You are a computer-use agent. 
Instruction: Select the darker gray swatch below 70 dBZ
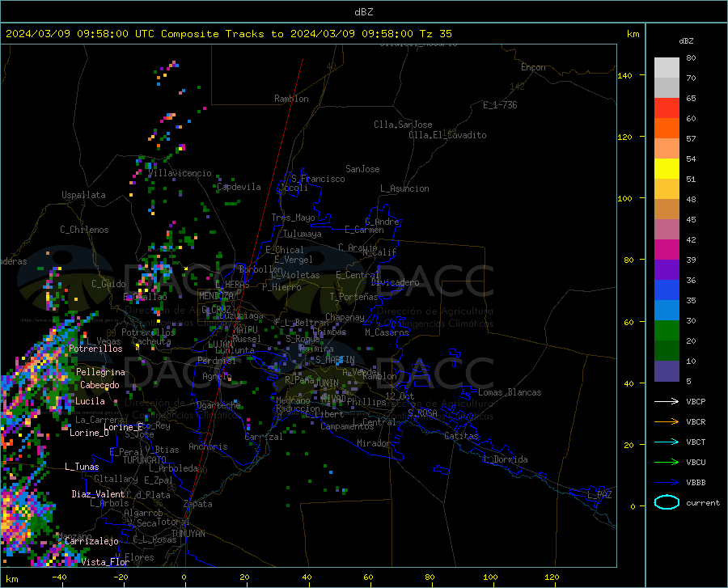coord(667,87)
